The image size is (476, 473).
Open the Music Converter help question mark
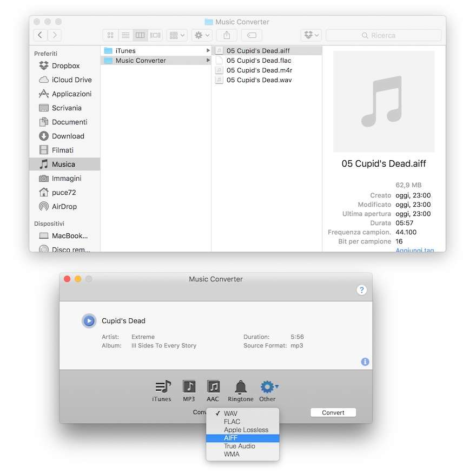[x=361, y=290]
